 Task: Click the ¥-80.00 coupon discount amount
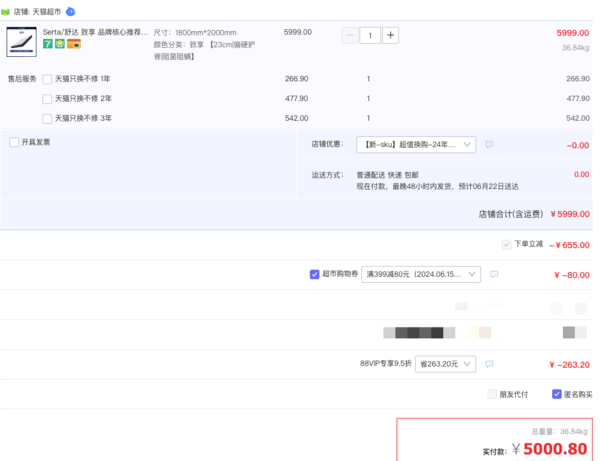coord(572,275)
